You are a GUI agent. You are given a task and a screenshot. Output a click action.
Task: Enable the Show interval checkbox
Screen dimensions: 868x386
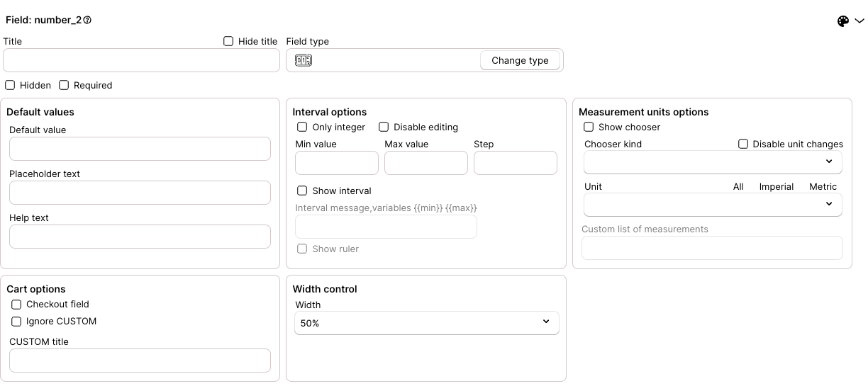302,191
